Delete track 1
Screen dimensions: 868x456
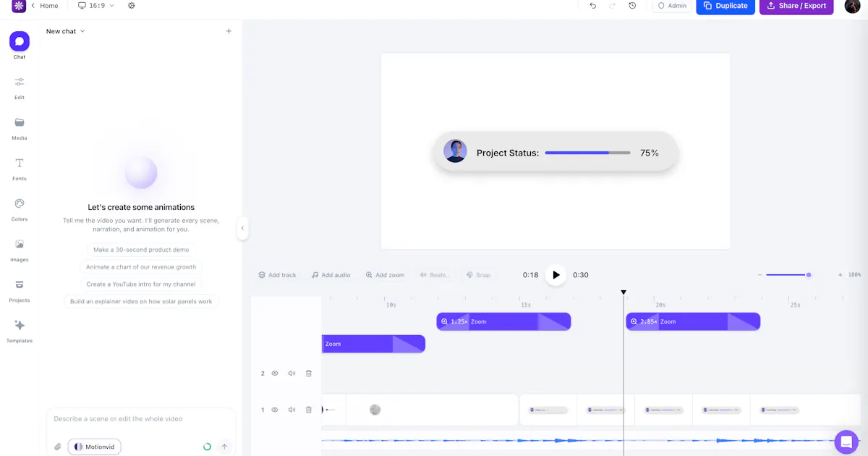(309, 410)
